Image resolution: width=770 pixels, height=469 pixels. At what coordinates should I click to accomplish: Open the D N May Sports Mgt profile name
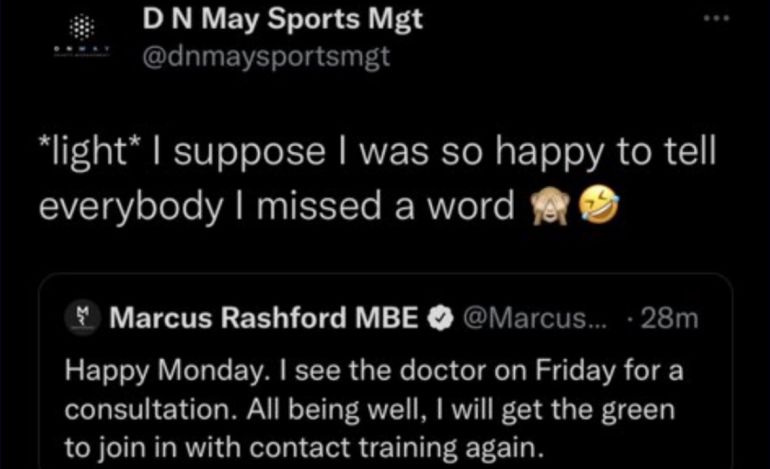(x=282, y=19)
